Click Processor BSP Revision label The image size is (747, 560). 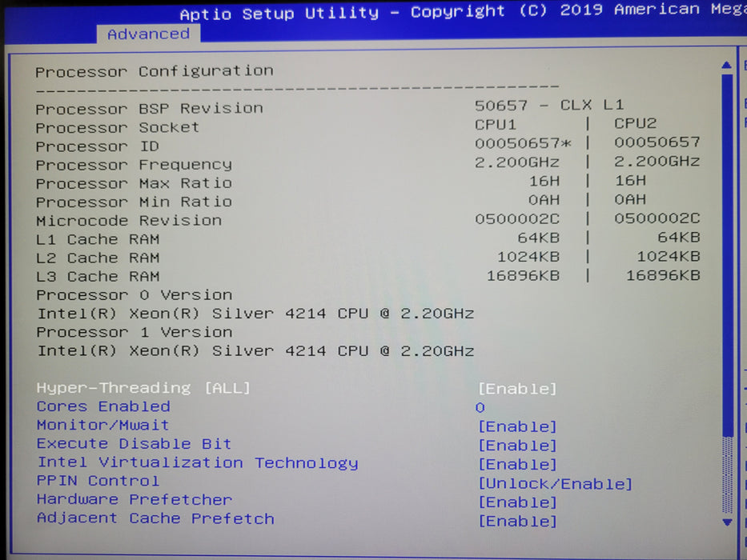tap(149, 109)
